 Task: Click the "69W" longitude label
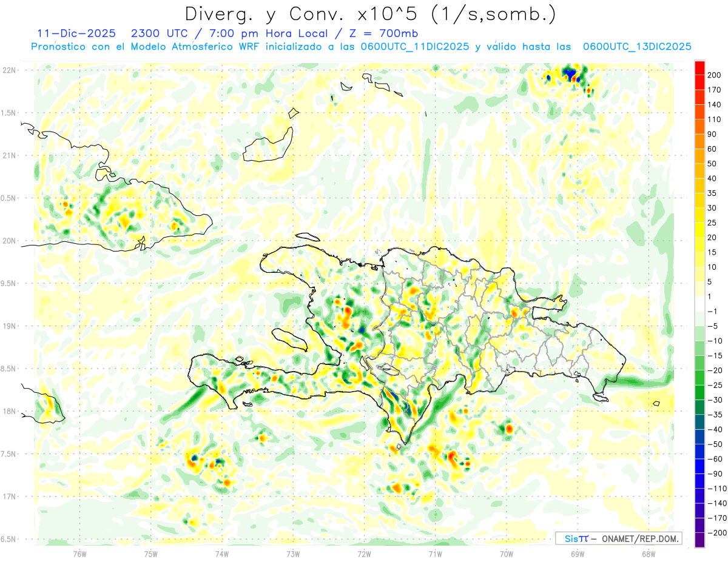click(578, 554)
